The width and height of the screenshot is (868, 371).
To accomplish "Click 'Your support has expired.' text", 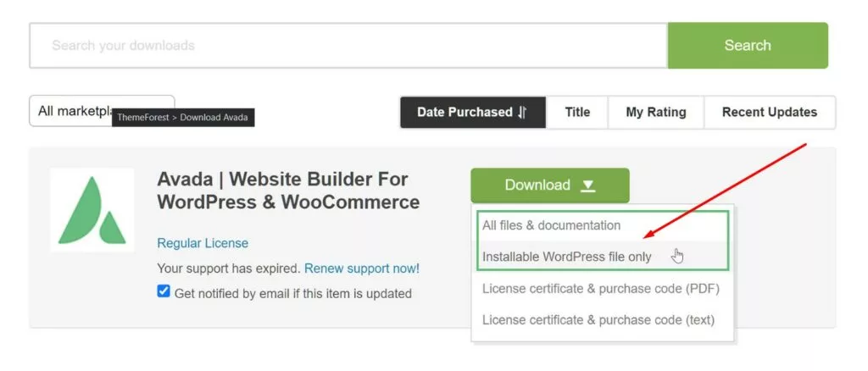I will click(229, 269).
